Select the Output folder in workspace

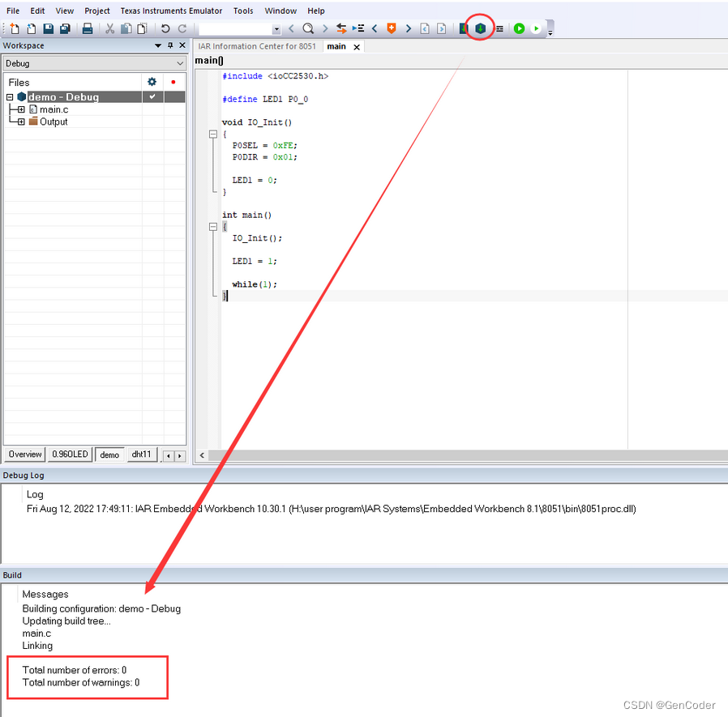54,122
